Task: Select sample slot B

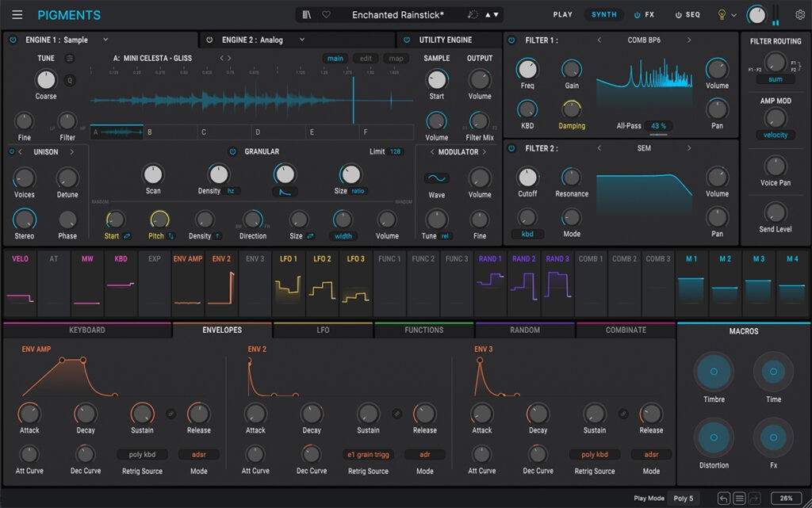Action: (x=170, y=132)
